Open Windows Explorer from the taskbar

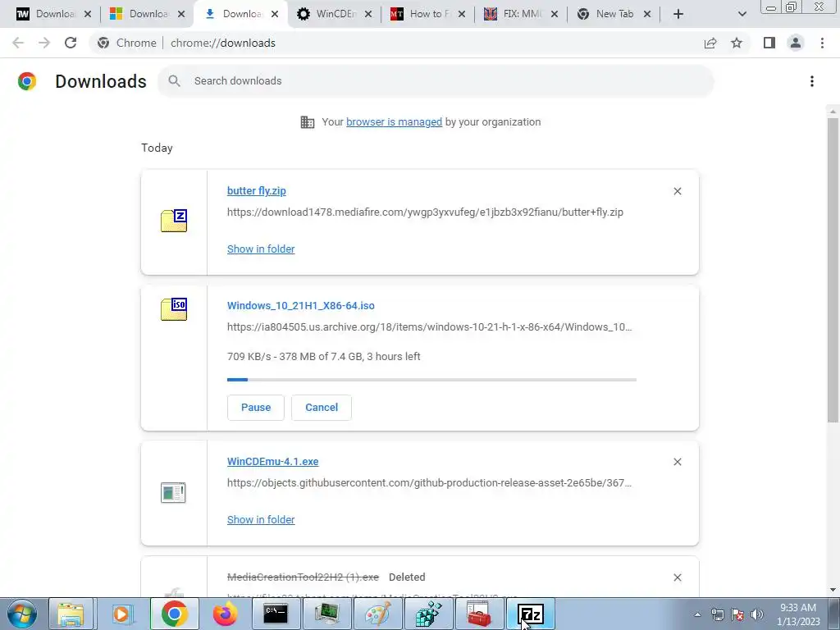point(71,614)
